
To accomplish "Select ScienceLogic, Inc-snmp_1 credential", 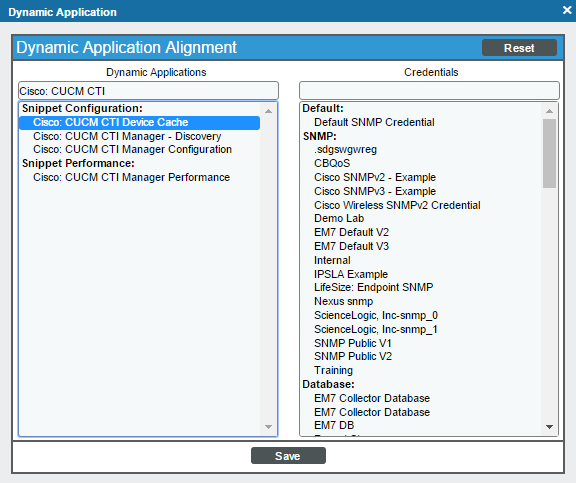I will (x=376, y=329).
